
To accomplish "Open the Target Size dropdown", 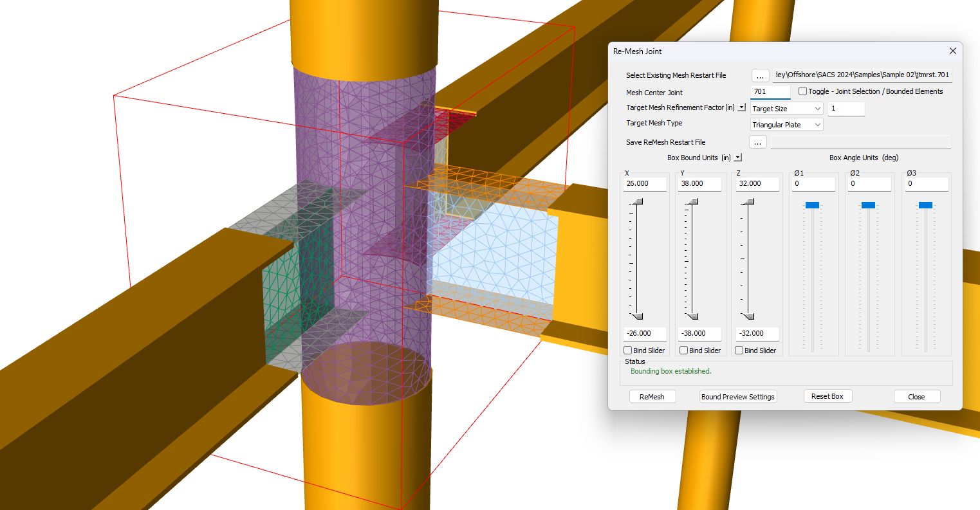I will click(786, 109).
